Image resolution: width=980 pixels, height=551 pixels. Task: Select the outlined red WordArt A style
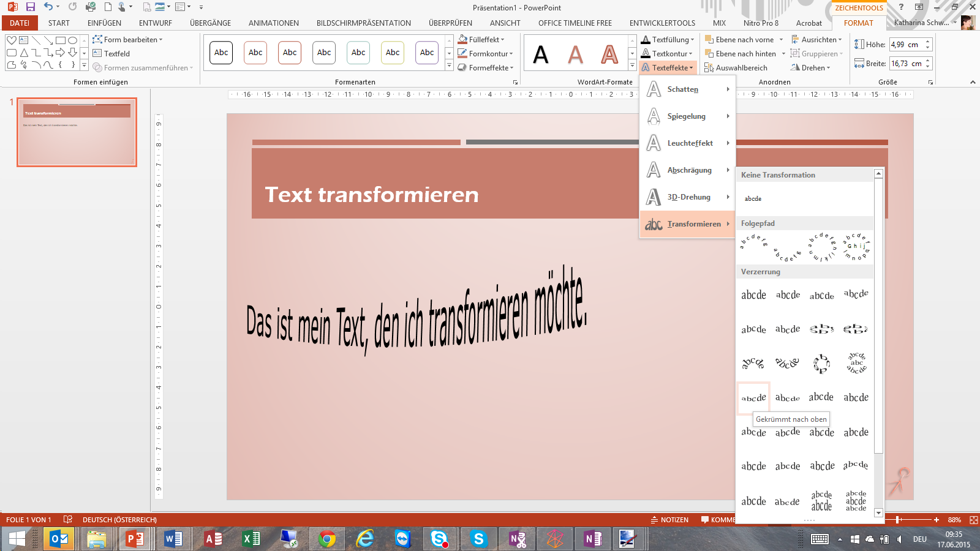click(609, 54)
